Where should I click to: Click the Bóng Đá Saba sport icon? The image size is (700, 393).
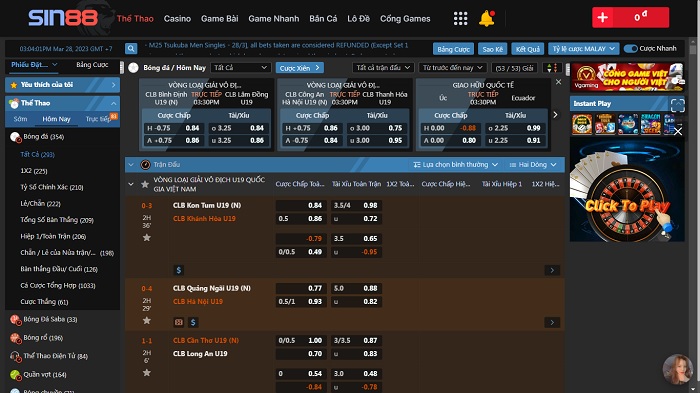[15, 320]
